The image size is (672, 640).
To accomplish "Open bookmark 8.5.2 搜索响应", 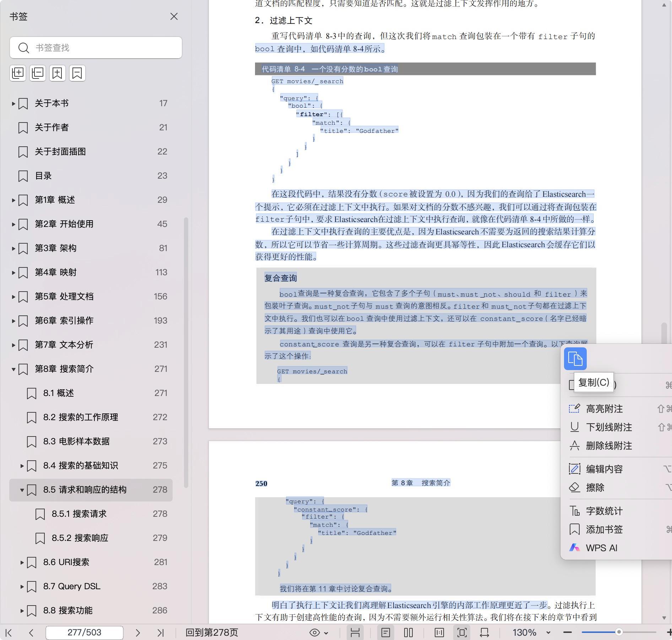I will (80, 538).
